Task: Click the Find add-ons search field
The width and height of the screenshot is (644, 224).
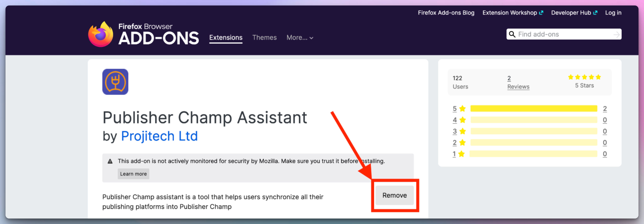Action: click(x=564, y=34)
